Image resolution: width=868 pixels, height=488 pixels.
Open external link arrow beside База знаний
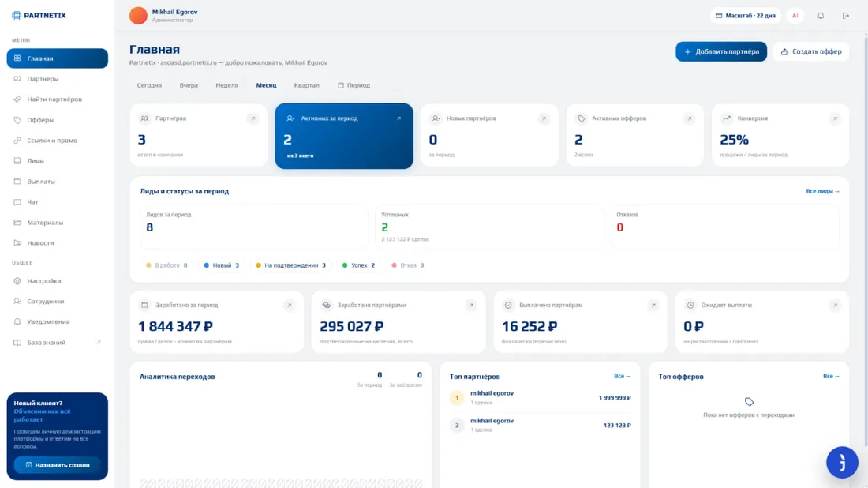pos(98,343)
